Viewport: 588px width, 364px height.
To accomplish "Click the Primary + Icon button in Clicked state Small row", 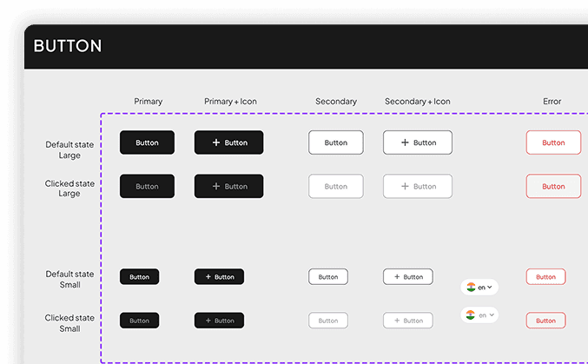I will point(219,321).
